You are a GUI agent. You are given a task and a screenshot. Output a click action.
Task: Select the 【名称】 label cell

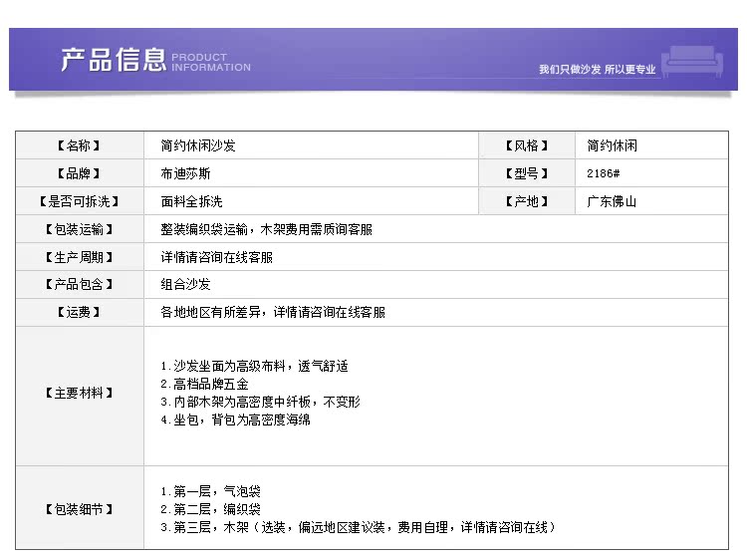point(80,145)
